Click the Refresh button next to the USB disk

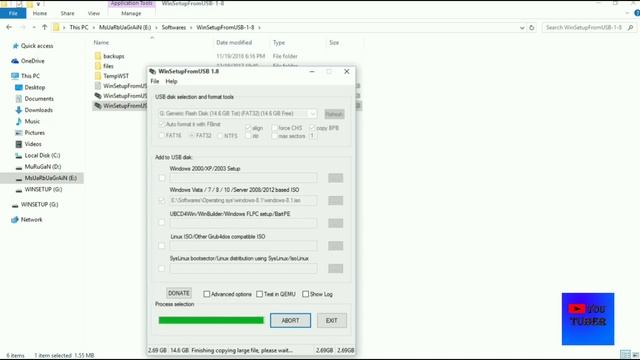point(334,114)
